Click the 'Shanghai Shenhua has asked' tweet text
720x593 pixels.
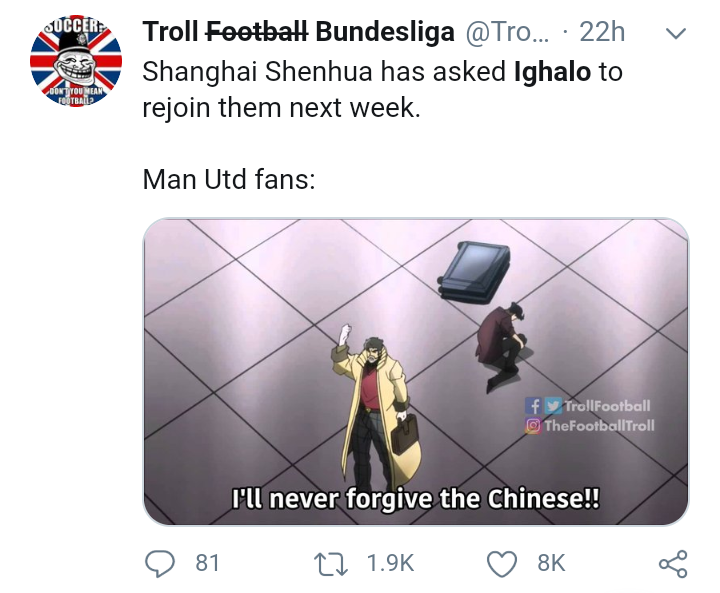pyautogui.click(x=324, y=72)
